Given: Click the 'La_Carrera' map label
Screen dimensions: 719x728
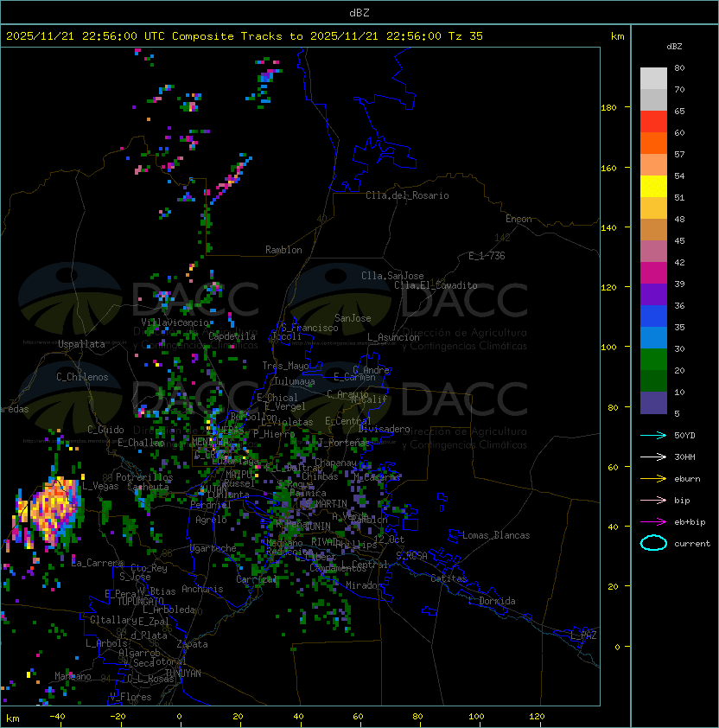Looking at the screenshot, I should click(98, 563).
